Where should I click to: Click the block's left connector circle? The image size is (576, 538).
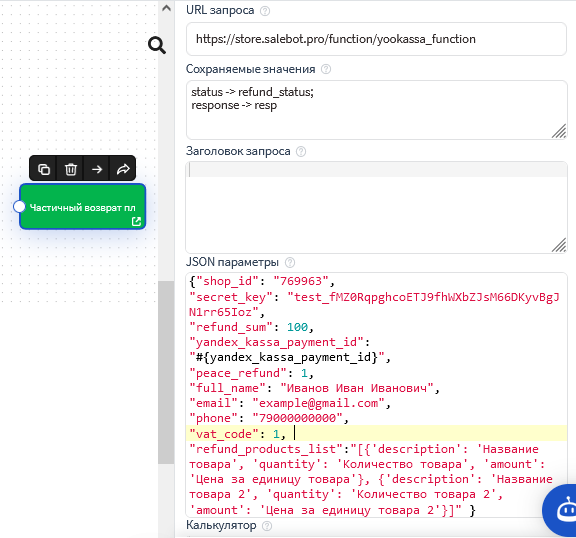pos(19,207)
